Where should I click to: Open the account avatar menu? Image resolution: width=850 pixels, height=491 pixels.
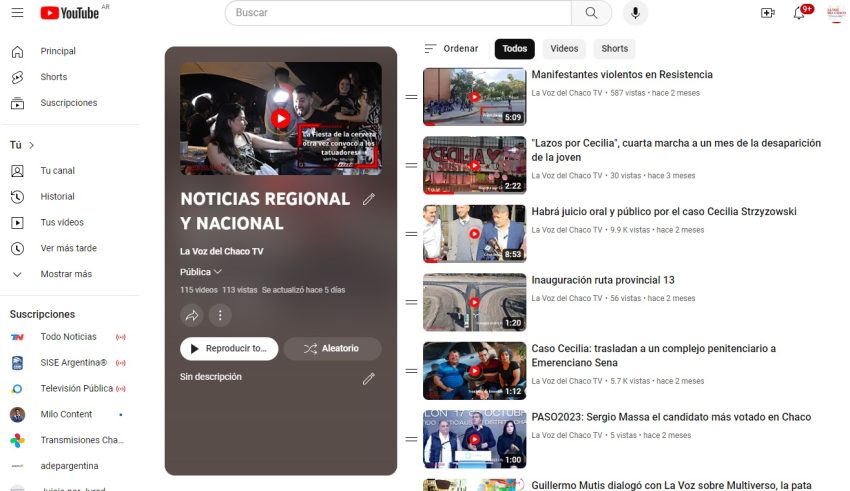(835, 12)
